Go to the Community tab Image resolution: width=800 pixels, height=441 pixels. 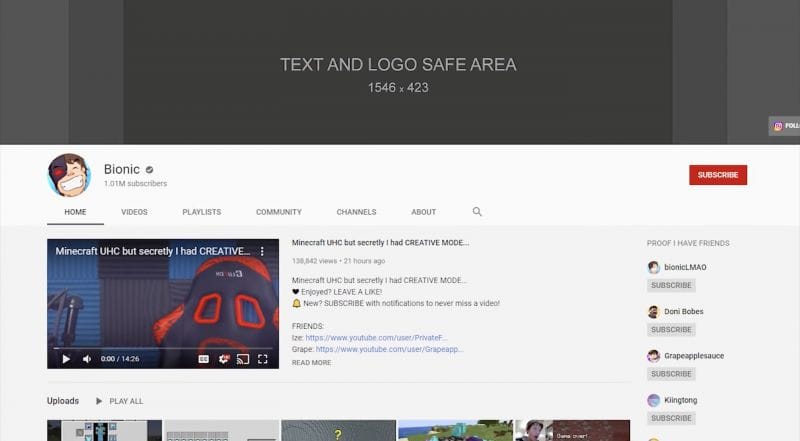coord(278,212)
